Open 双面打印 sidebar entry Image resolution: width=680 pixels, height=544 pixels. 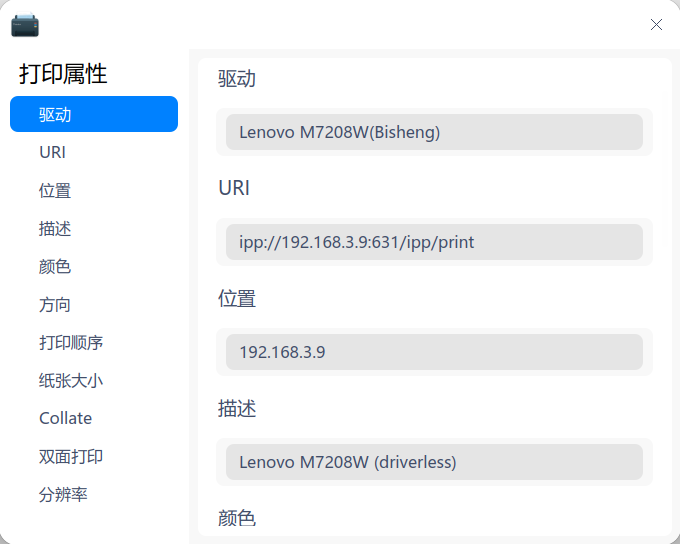click(71, 456)
